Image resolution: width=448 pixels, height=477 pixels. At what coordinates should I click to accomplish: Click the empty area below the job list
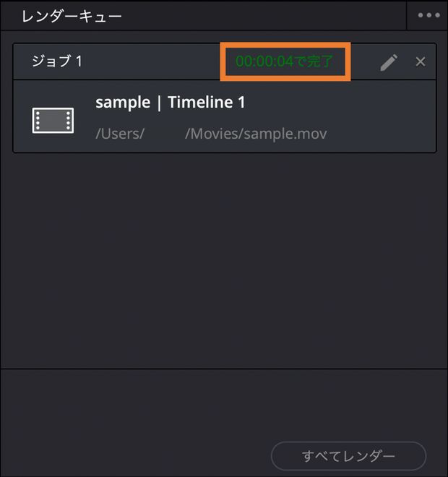[224, 260]
